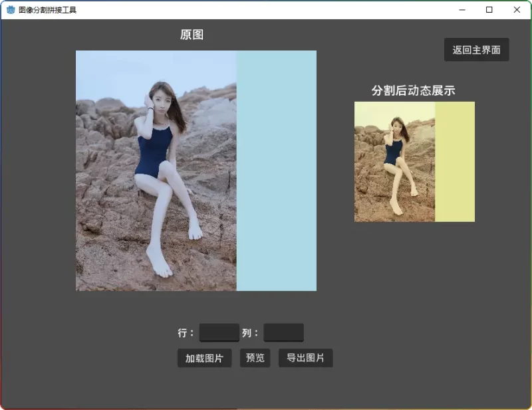Image resolution: width=532 pixels, height=410 pixels.
Task: Click the 加载图片 button to load an image
Action: tap(203, 358)
